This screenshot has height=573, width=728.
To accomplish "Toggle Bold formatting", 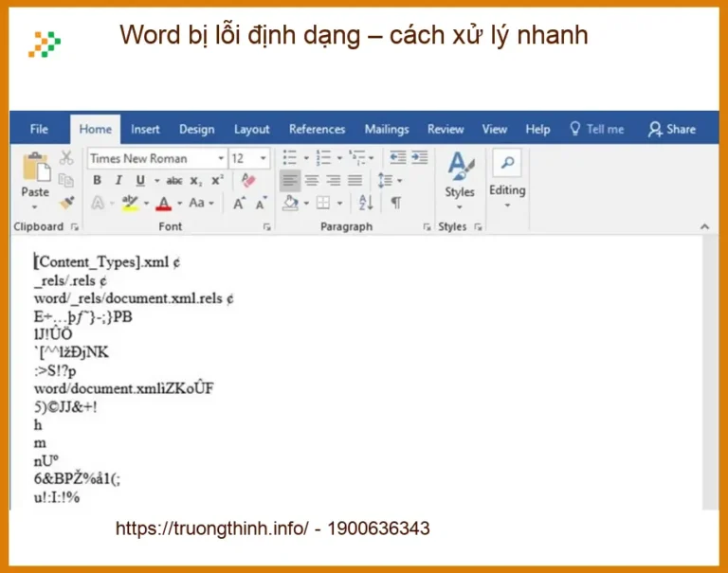I will pos(97,180).
